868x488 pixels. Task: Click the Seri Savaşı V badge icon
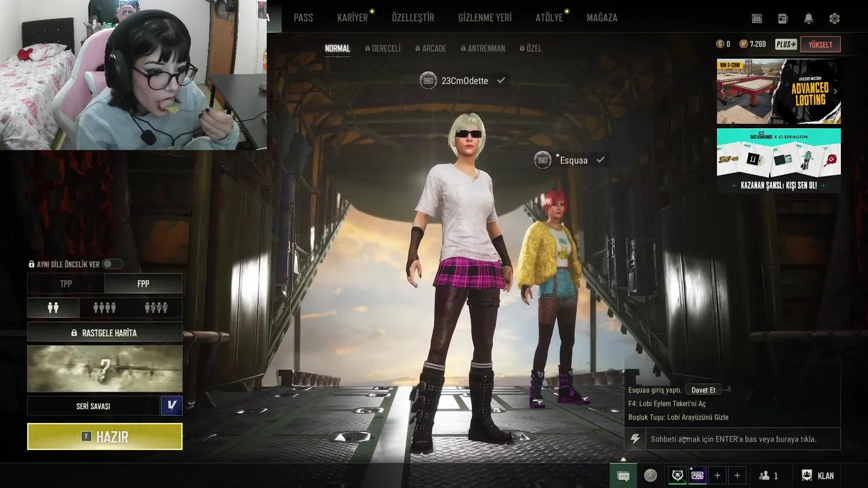click(172, 406)
